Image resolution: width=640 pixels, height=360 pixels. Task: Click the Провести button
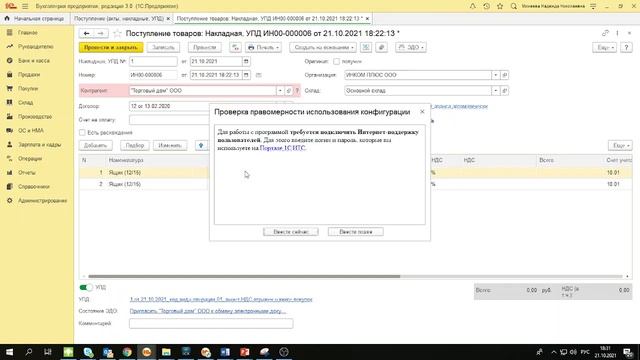pyautogui.click(x=204, y=47)
